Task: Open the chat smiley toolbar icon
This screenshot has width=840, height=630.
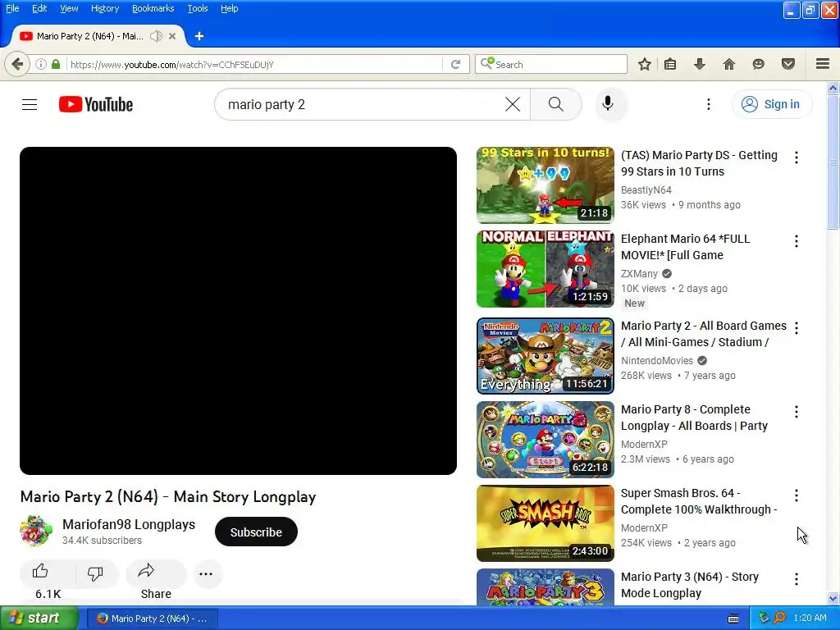Action: tap(759, 64)
